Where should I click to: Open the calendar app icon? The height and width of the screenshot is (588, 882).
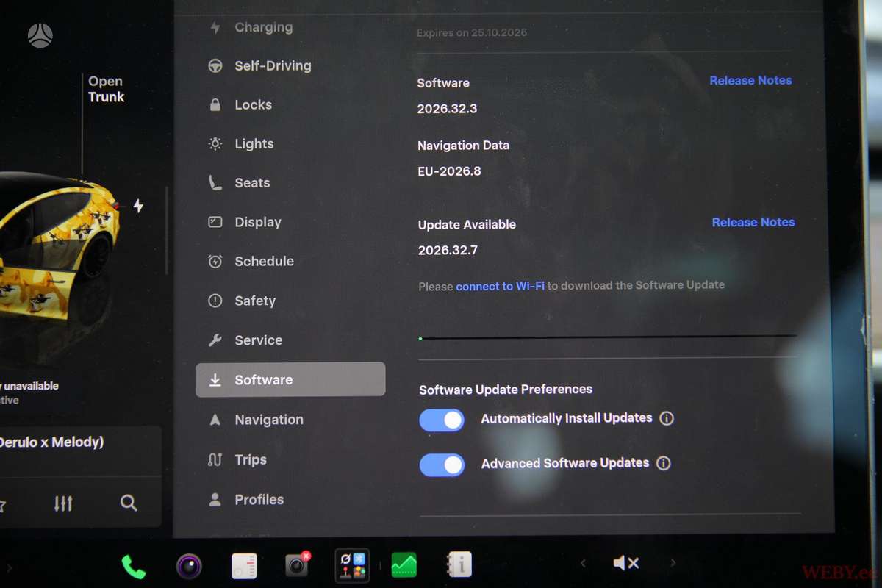[x=244, y=566]
